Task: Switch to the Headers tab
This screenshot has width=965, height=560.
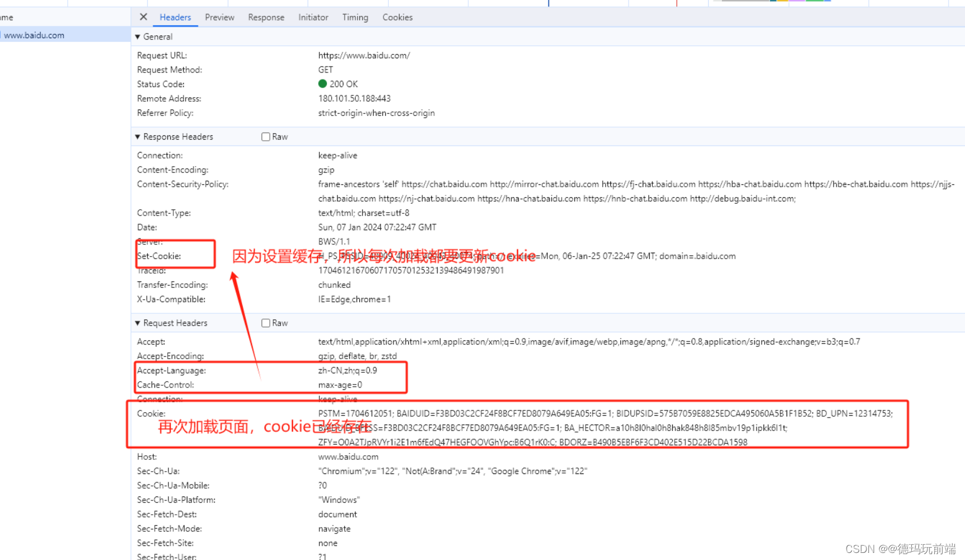Action: coord(176,17)
